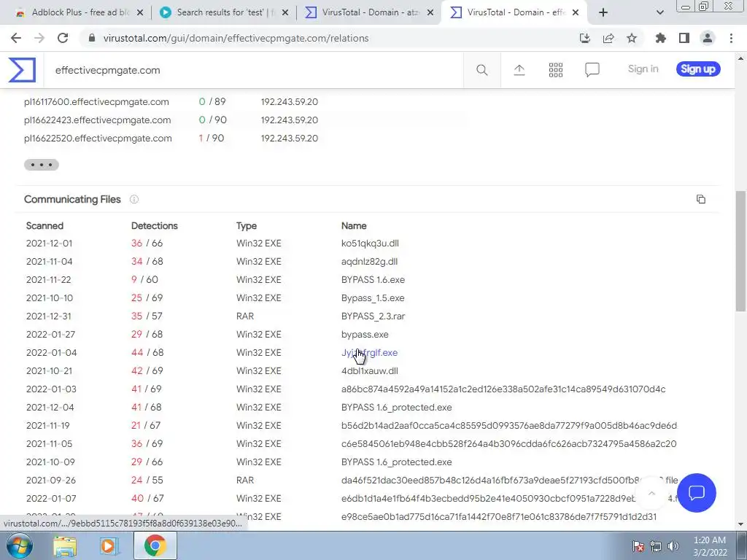
Task: Open the Chrome profile avatar icon
Action: pos(708,38)
